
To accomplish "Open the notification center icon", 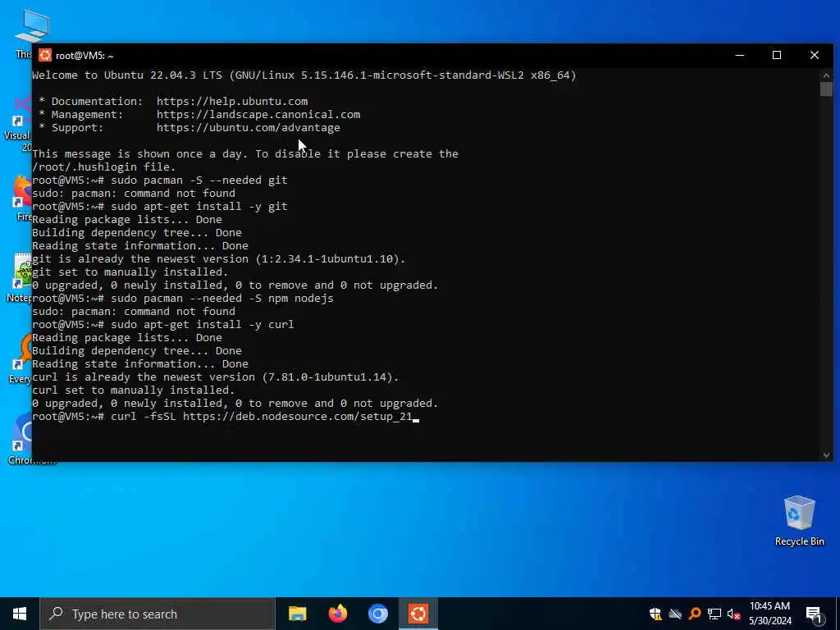I will pyautogui.click(x=814, y=614).
